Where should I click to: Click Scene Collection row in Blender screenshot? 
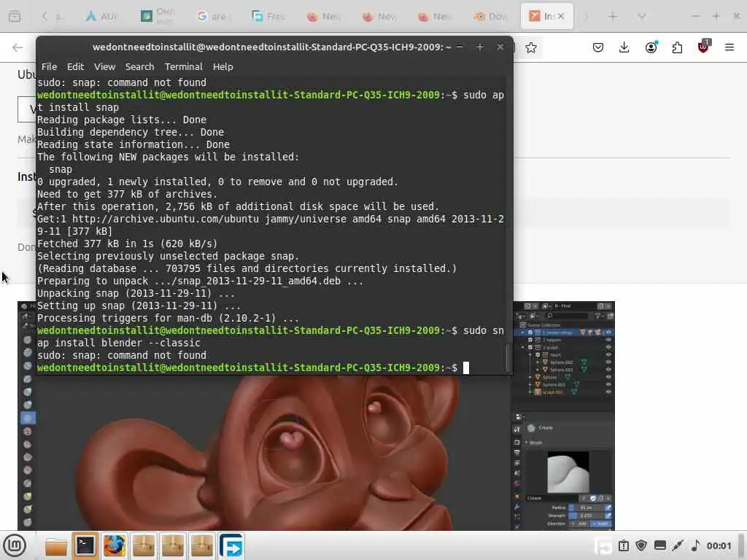coord(541,324)
